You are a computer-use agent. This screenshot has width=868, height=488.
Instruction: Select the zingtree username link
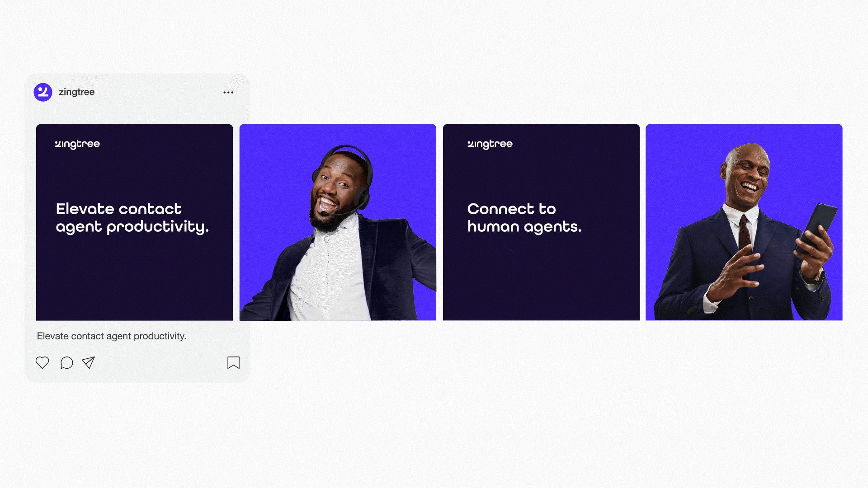point(77,92)
